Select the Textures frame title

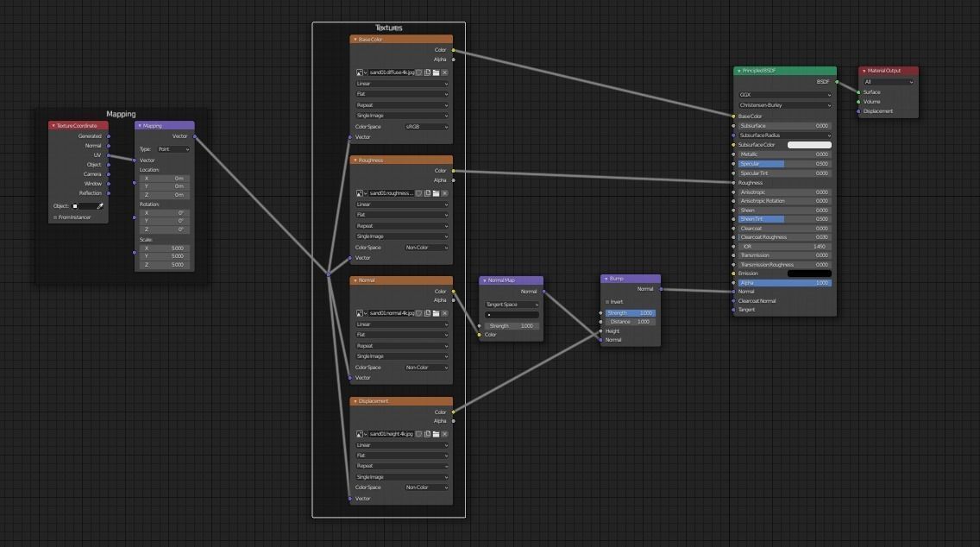click(x=389, y=28)
